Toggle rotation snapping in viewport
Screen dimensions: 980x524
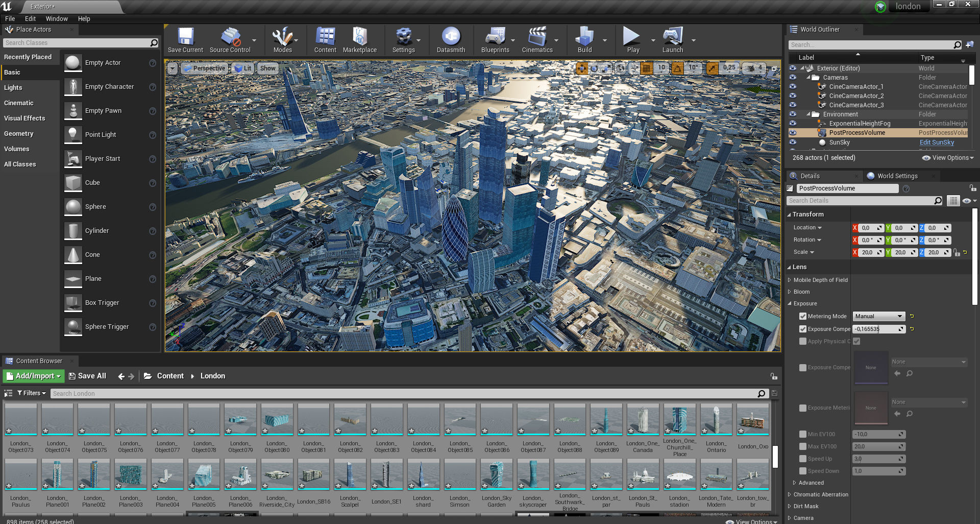(x=678, y=68)
